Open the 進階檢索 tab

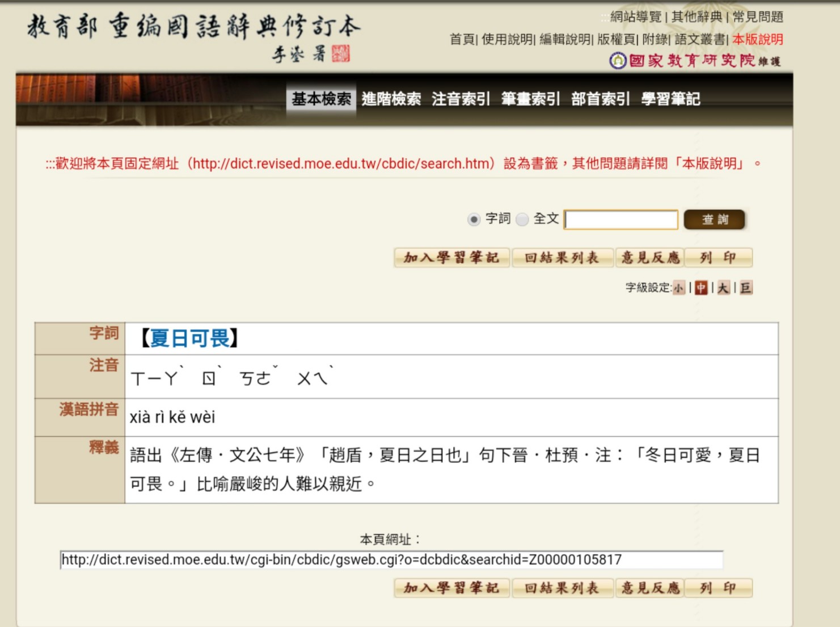click(391, 99)
